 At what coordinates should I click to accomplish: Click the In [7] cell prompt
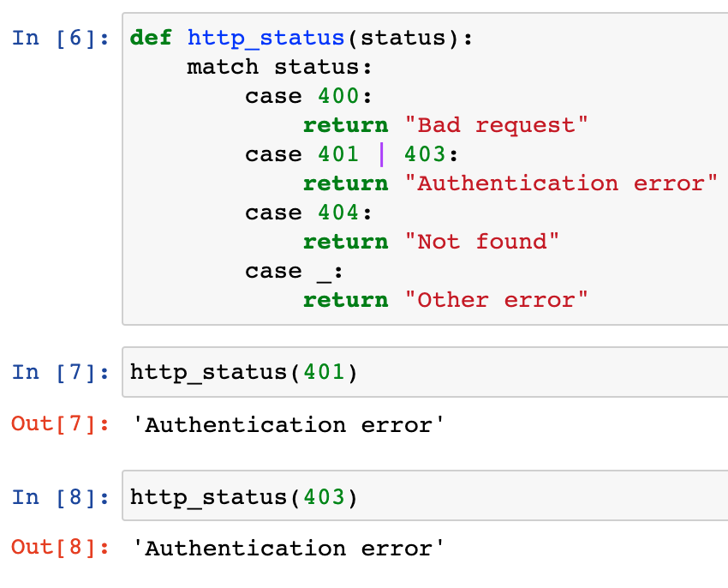tap(62, 373)
